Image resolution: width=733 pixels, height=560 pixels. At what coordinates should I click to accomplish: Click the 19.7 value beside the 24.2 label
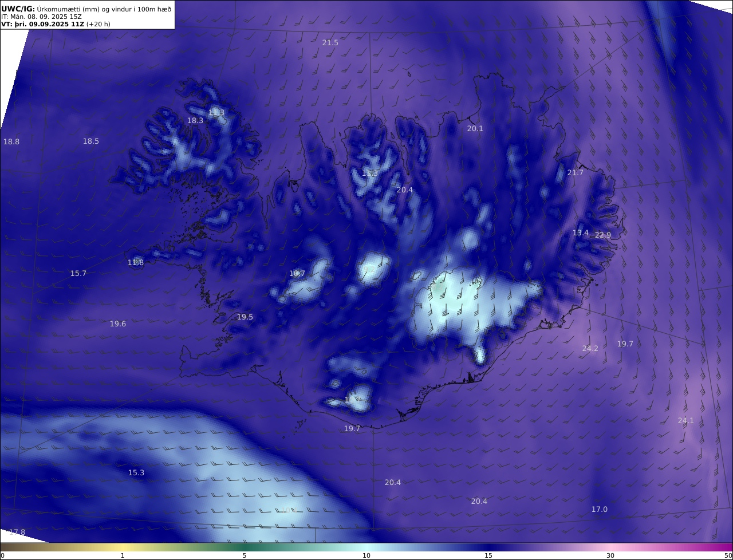pos(625,344)
